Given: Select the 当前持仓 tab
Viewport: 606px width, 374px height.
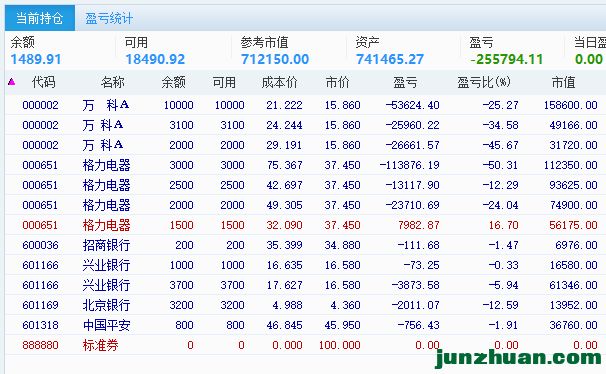Looking at the screenshot, I should pyautogui.click(x=40, y=18).
